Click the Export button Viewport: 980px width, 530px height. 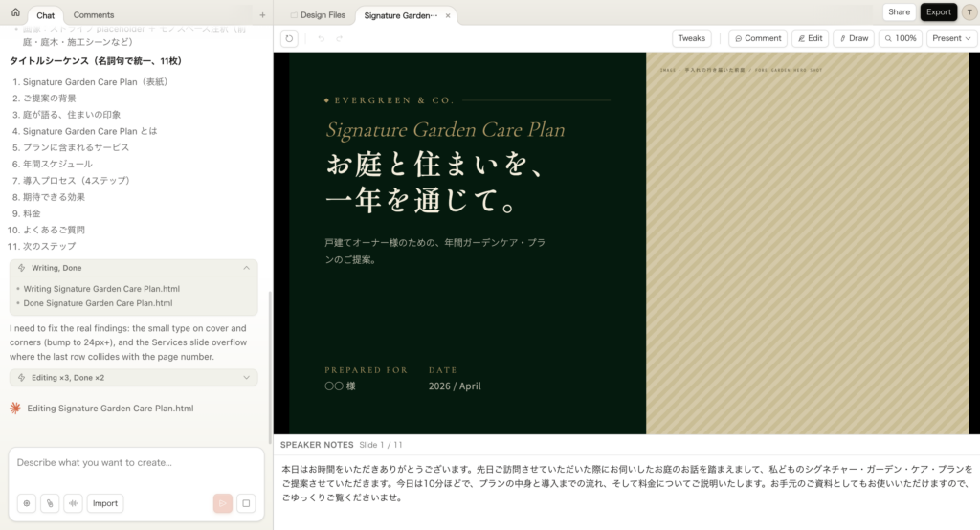(938, 12)
